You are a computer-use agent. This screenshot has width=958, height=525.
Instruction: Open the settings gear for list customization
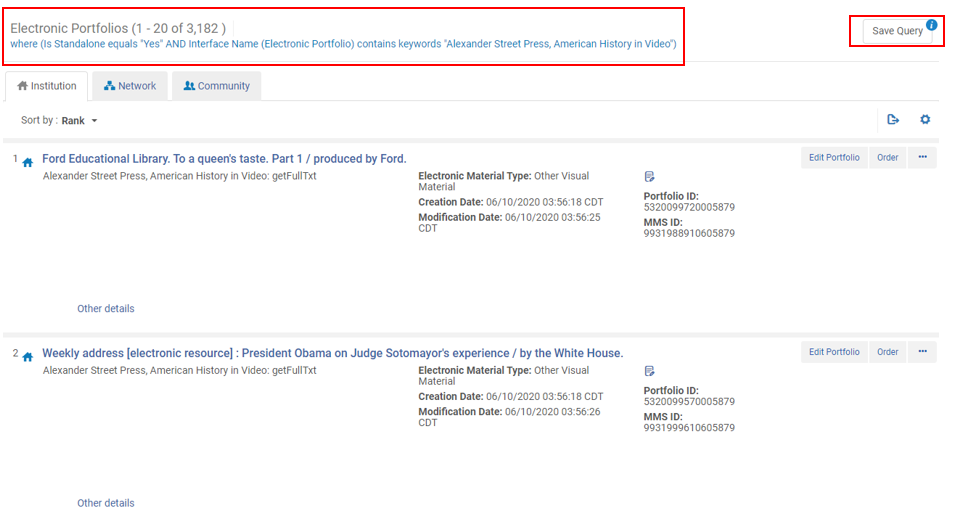(x=925, y=120)
